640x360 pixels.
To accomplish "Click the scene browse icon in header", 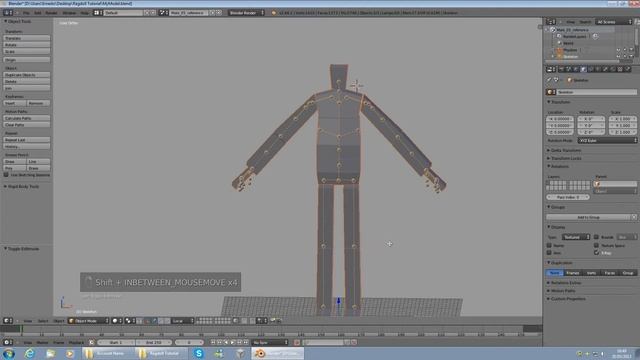I will [x=164, y=13].
